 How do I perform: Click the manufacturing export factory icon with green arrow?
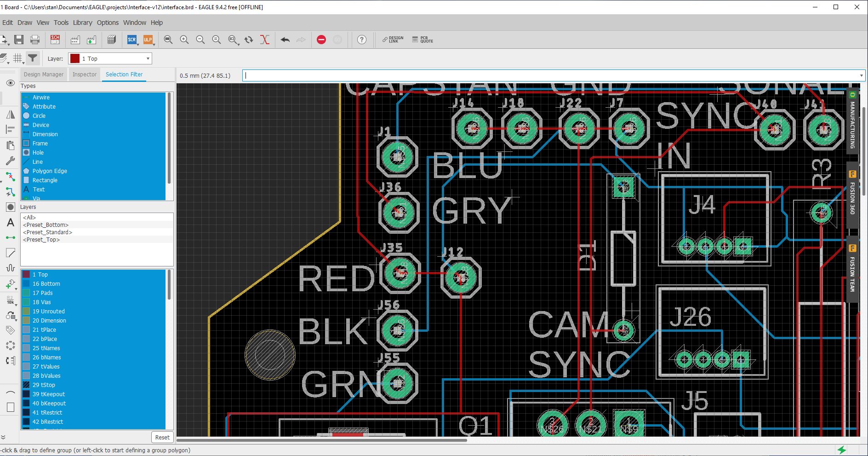91,40
